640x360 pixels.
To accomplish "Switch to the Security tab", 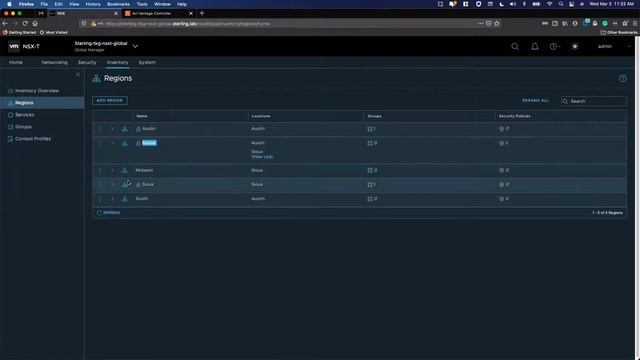I will 87,62.
